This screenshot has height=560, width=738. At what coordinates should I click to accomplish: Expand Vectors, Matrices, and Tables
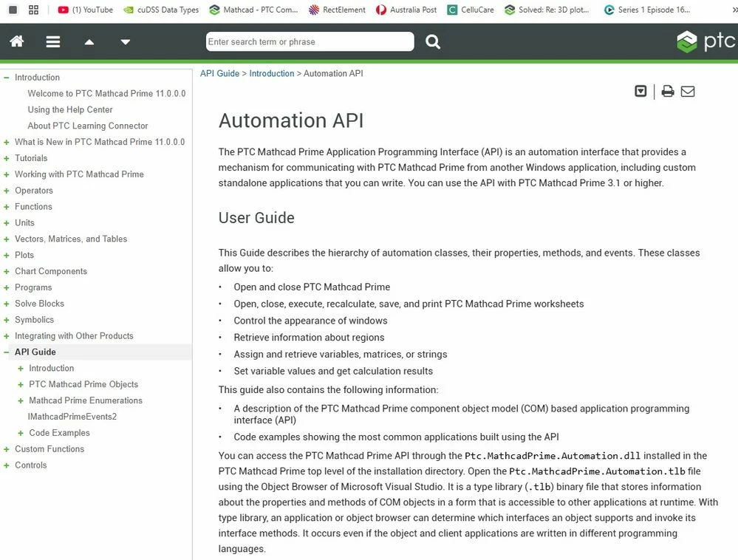6,239
